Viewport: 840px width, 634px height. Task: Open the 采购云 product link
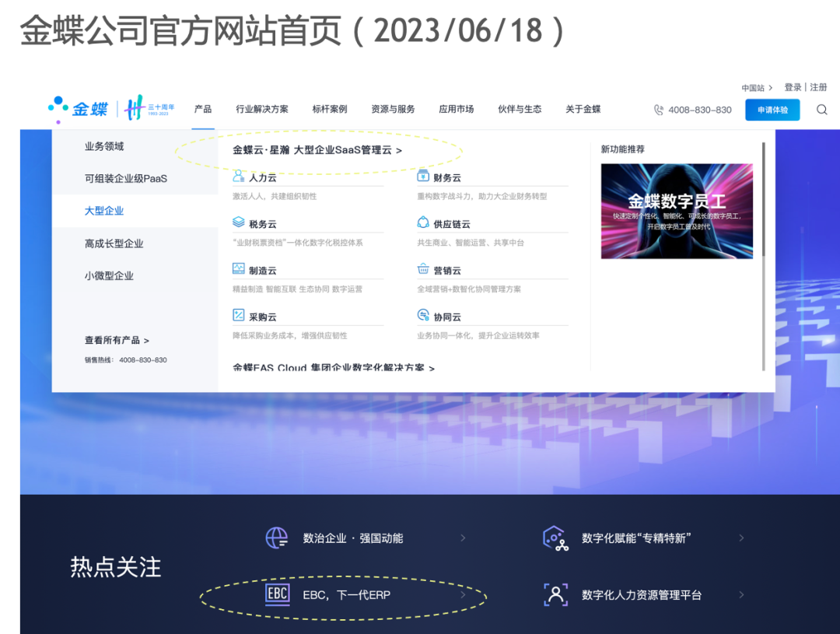[x=263, y=317]
